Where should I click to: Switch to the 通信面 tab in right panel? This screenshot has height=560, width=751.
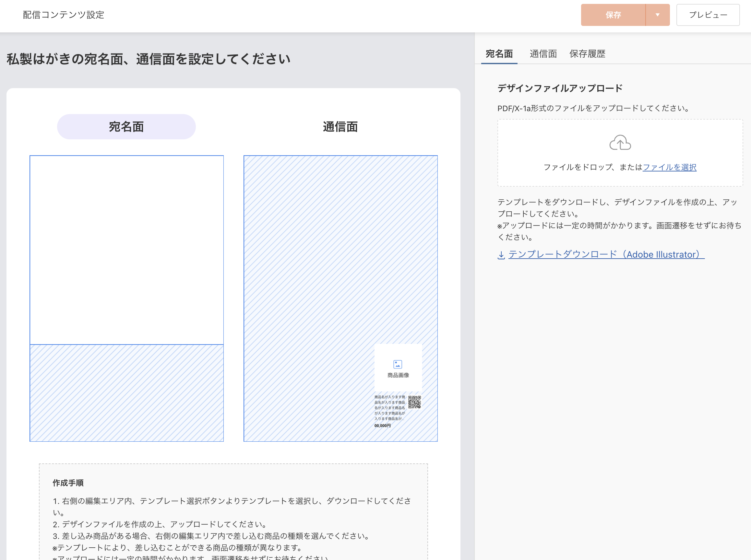pos(543,53)
